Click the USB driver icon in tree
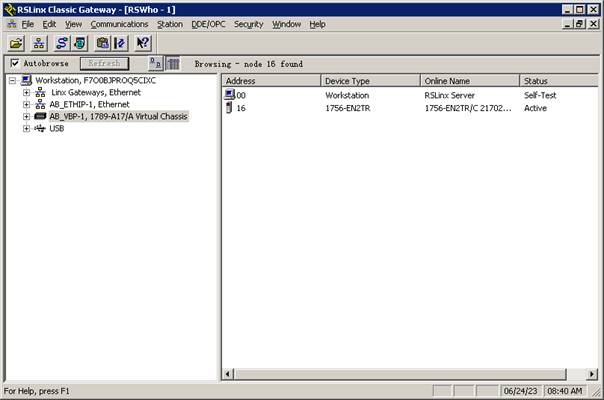This screenshot has width=604, height=400. (x=40, y=128)
